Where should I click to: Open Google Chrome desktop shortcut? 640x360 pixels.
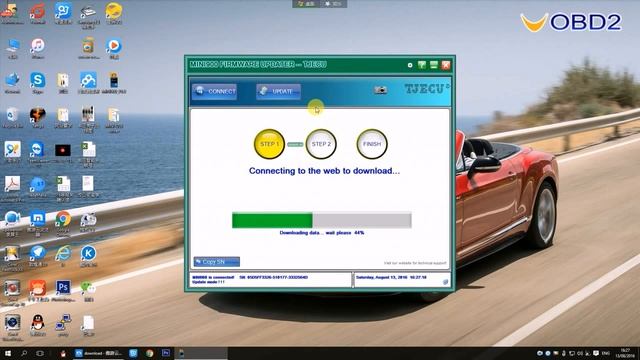coord(63,222)
